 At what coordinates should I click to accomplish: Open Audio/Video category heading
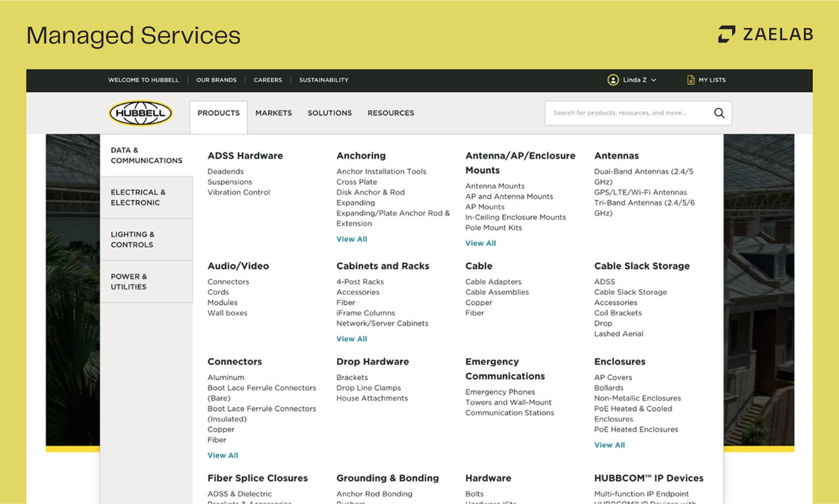click(x=238, y=266)
